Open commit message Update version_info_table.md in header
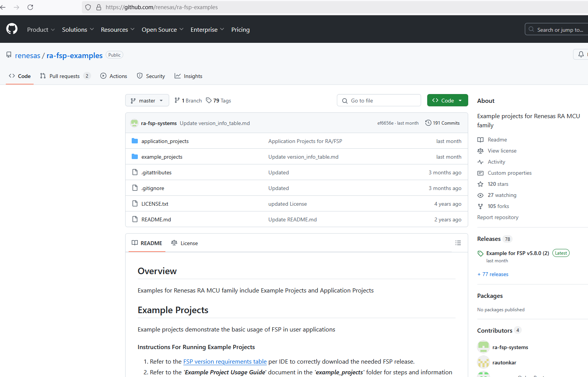This screenshot has width=588, height=377. click(215, 123)
